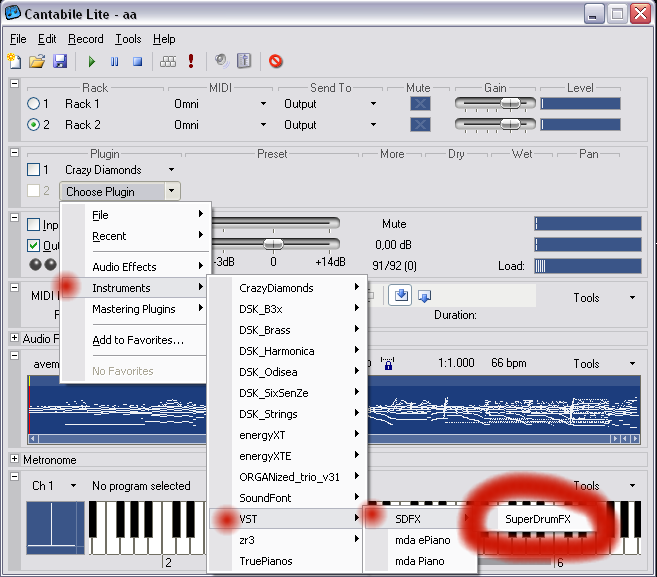
Task: Click the output level slider thumb at 0
Action: coord(273,244)
